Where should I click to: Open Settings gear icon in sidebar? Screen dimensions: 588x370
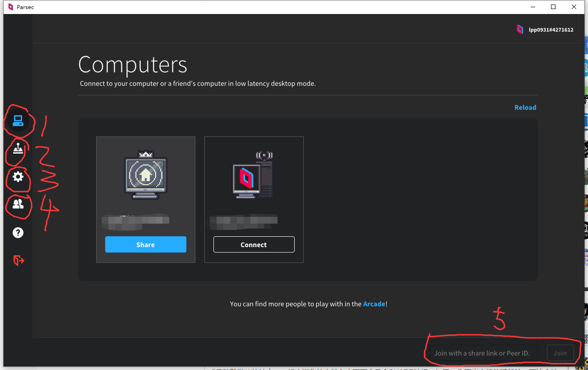click(x=18, y=177)
